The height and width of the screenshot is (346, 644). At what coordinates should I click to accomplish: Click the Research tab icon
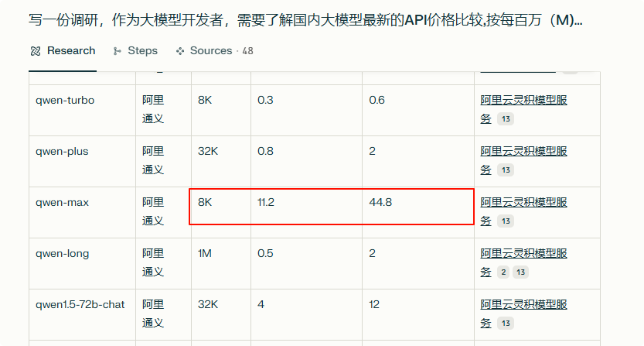tap(36, 51)
